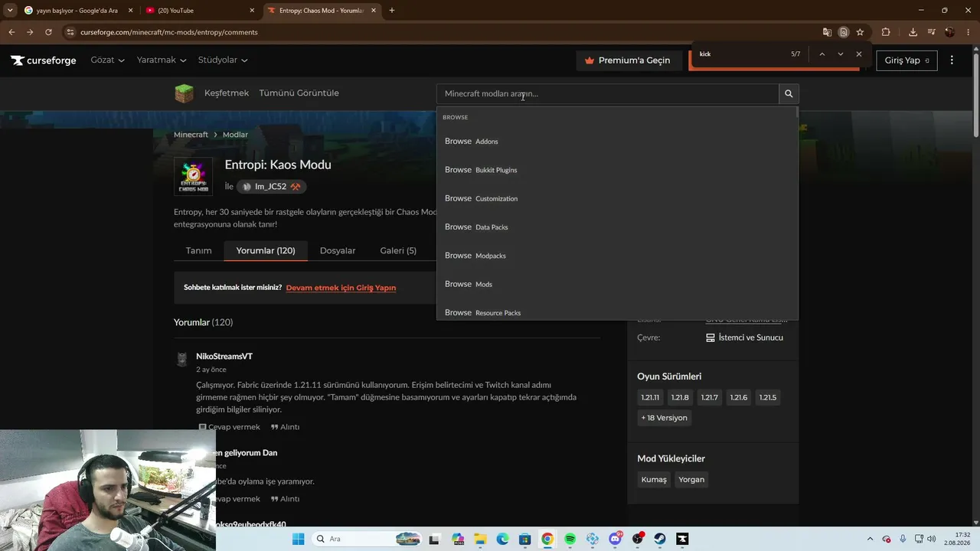Screen dimensions: 980x551
Task: Click the Giriş Yap button
Action: (x=906, y=60)
